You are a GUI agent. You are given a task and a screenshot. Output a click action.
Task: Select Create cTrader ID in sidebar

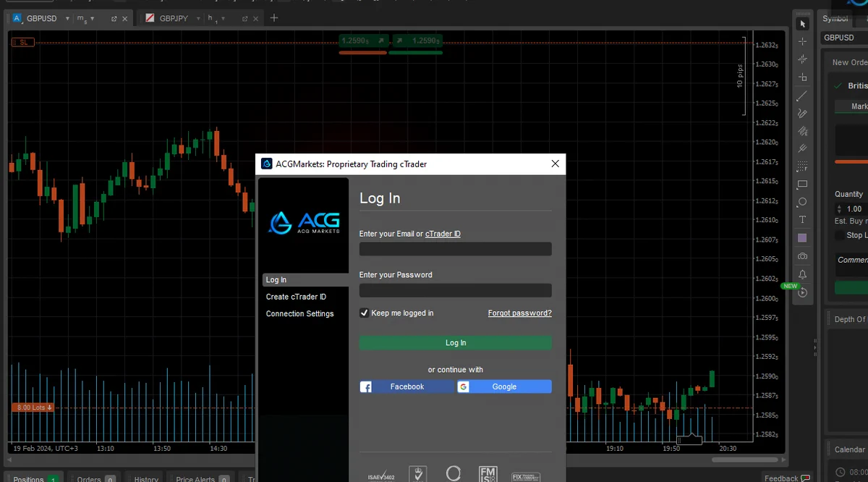(x=296, y=297)
